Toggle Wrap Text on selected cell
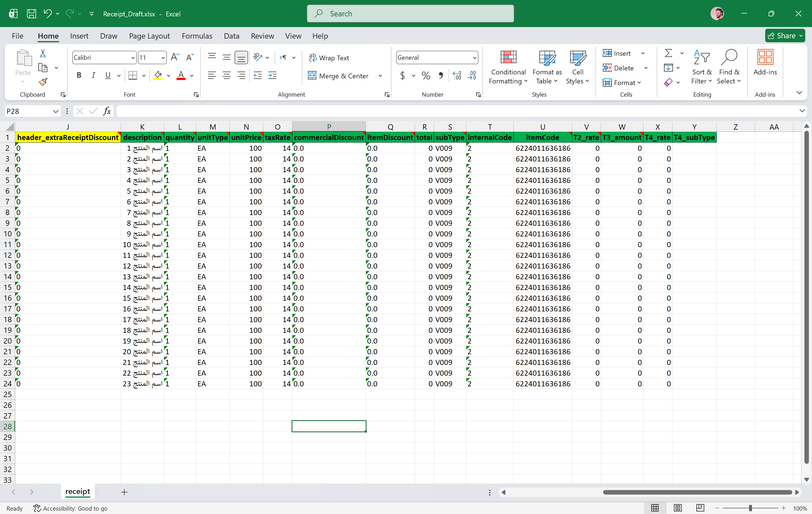The width and height of the screenshot is (812, 514). tap(329, 58)
